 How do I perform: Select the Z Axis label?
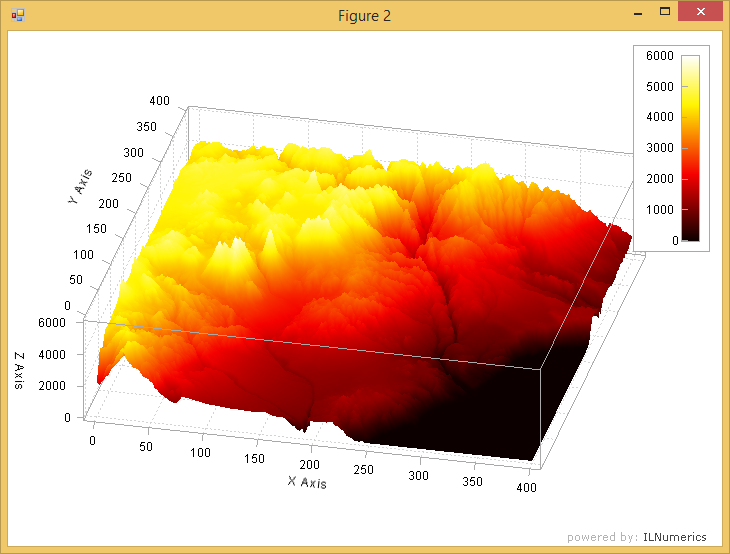pyautogui.click(x=19, y=369)
